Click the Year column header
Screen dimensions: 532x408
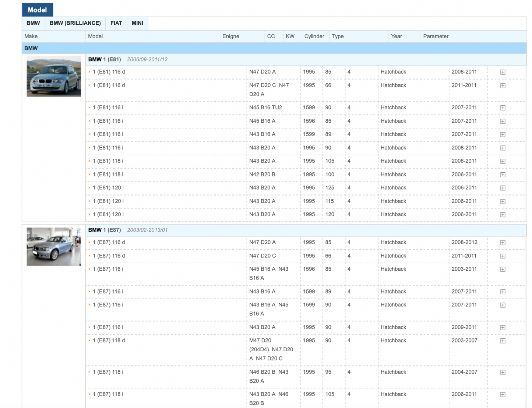397,36
